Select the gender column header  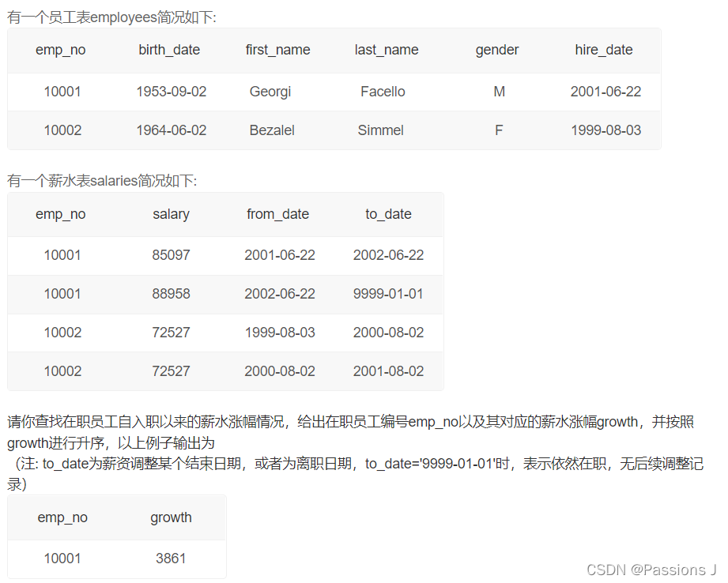point(496,50)
